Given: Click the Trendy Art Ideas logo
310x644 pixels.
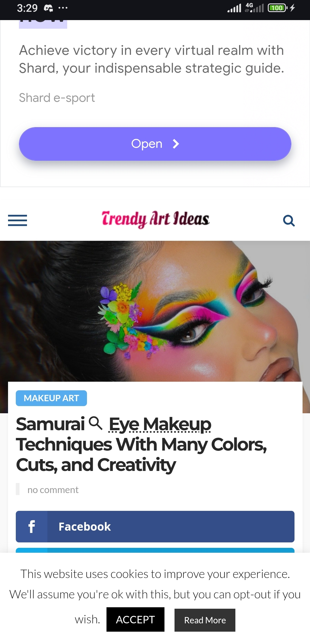Looking at the screenshot, I should [155, 219].
